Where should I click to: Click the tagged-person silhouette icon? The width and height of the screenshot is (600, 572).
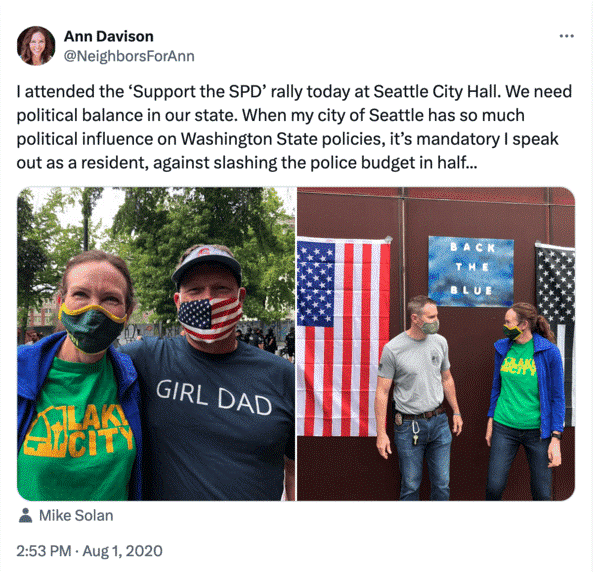coord(25,515)
